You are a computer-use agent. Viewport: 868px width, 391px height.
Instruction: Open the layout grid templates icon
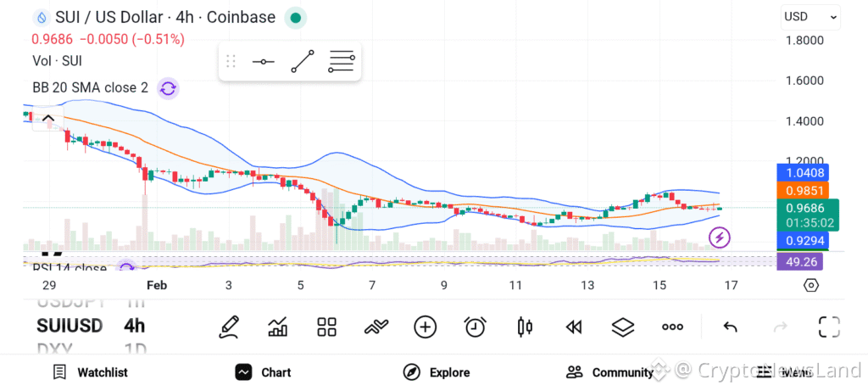pos(326,327)
